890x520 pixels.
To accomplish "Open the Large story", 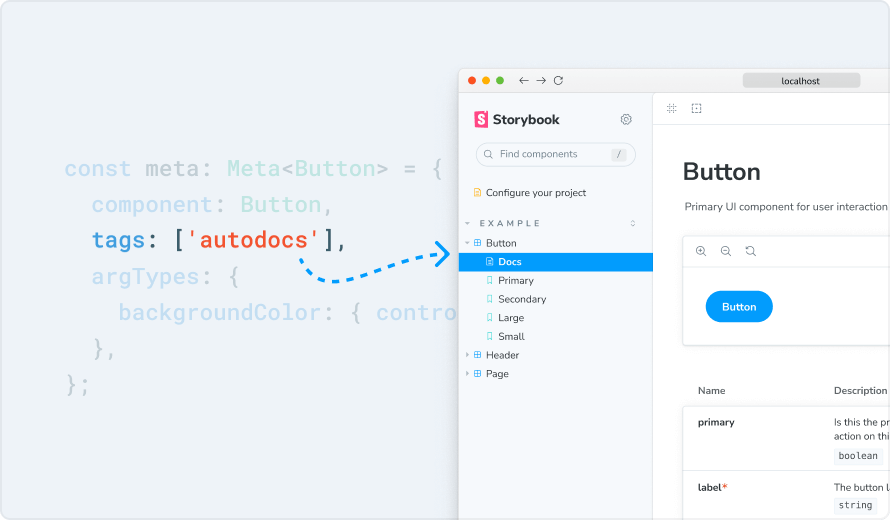I will pos(510,318).
